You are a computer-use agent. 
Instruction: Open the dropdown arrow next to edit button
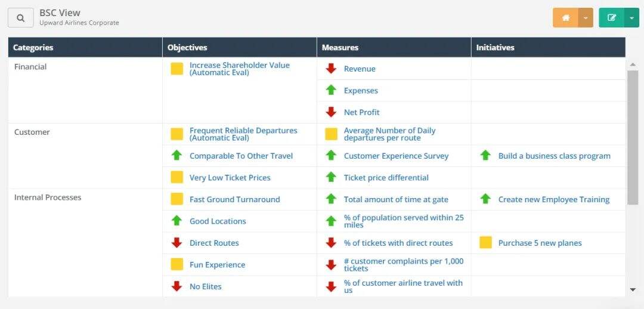631,18
